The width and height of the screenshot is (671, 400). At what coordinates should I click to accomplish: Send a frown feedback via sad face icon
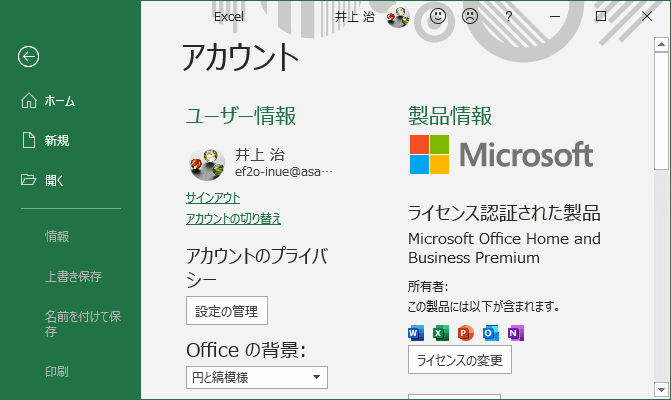(470, 16)
